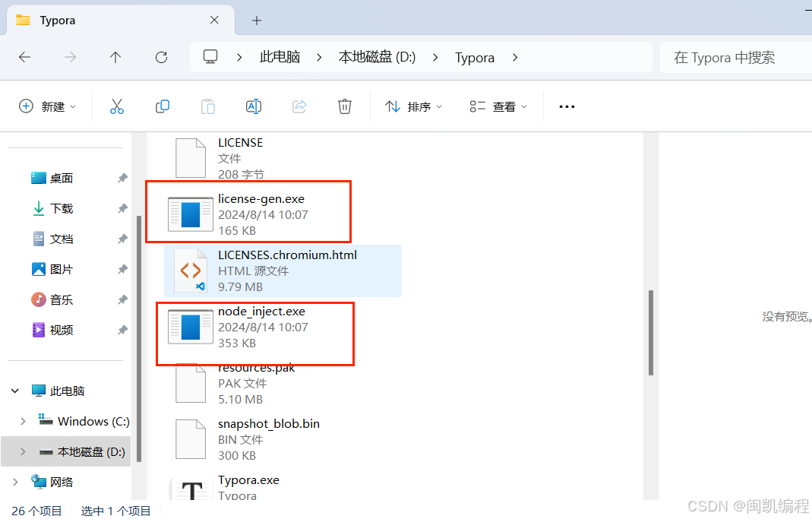Click the license-gen.exe file name

click(261, 199)
